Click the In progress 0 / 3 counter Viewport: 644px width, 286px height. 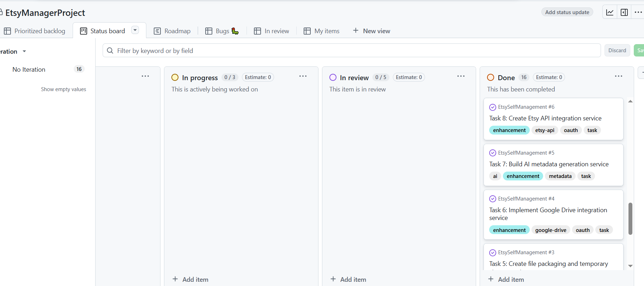(x=230, y=77)
